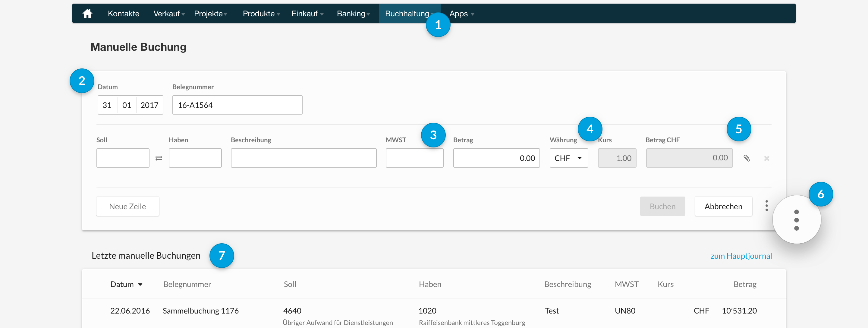Viewport: 868px width, 328px height.
Task: Focus the MWST input field
Action: [x=414, y=158]
